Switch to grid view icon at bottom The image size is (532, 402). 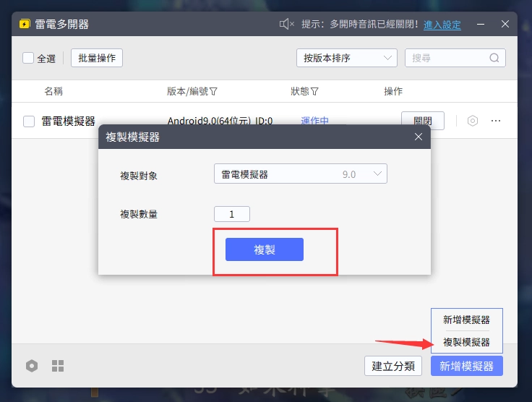(x=58, y=366)
